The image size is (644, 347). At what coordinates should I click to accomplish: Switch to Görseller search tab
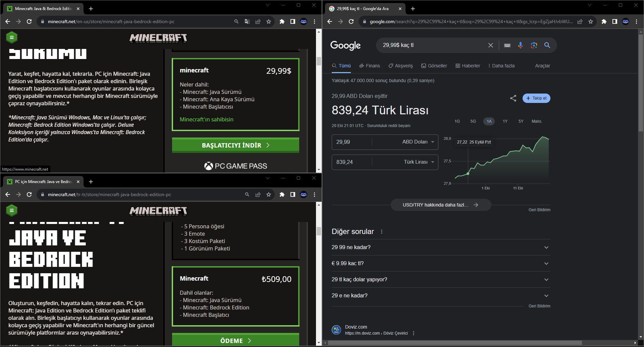coord(434,66)
